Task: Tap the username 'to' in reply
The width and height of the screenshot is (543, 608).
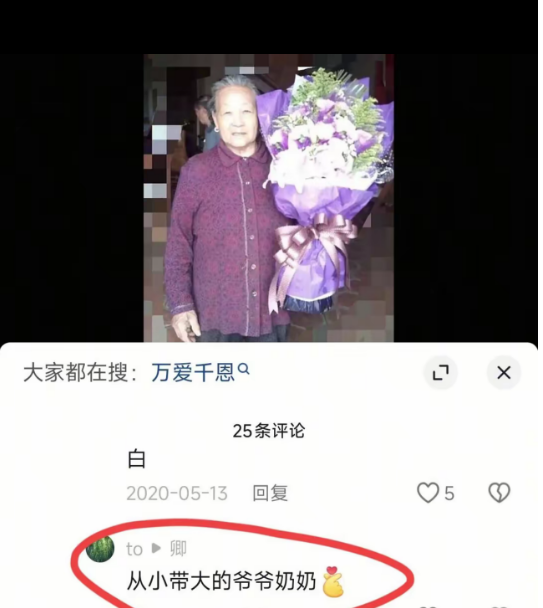Action: tap(134, 549)
